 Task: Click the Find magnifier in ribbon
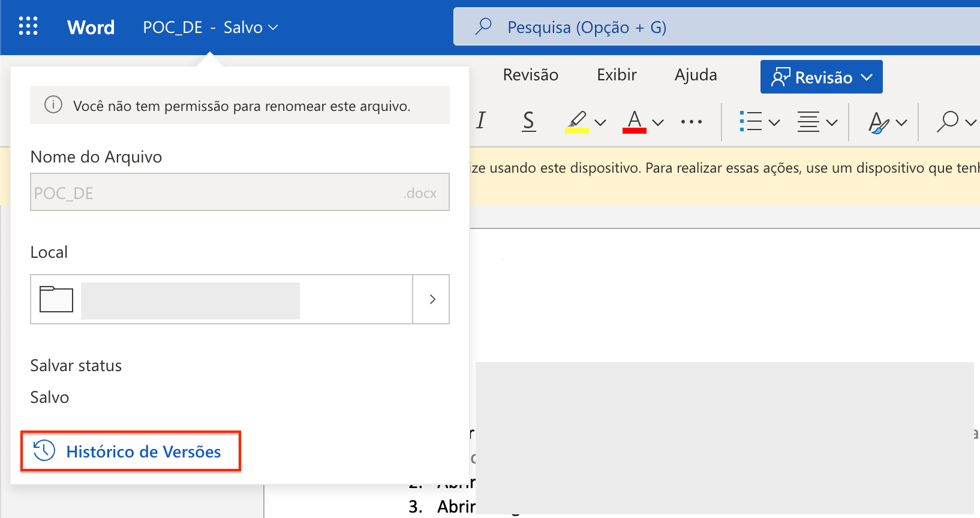[948, 121]
